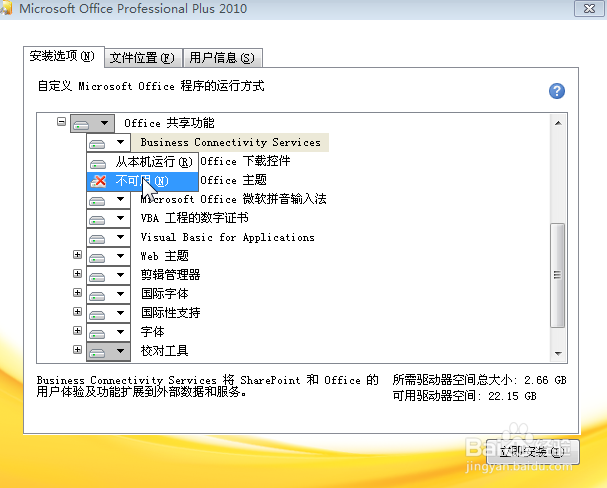The height and width of the screenshot is (488, 607).
Task: Select 国际性支持 label
Action: point(170,313)
